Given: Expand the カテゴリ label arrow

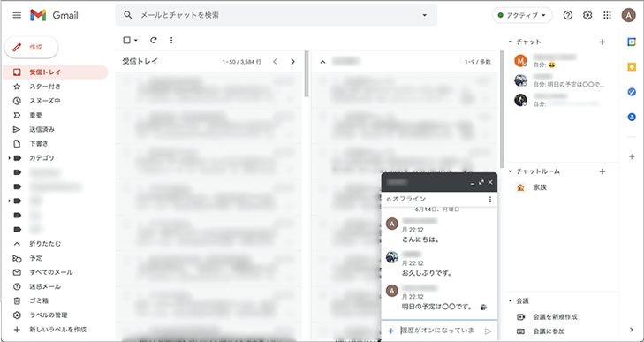Looking at the screenshot, I should tap(10, 158).
